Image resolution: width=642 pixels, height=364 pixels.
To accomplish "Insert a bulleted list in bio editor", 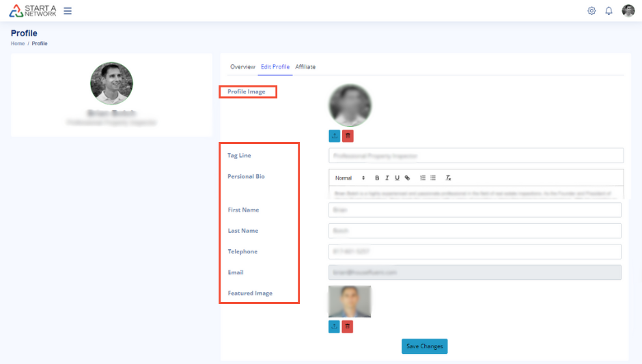I will coord(433,178).
